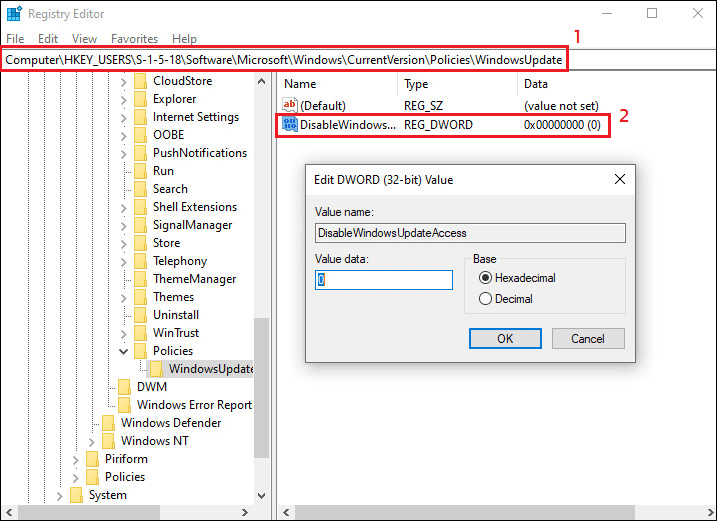Select the Windows Error Report key
717x521 pixels.
pos(194,405)
